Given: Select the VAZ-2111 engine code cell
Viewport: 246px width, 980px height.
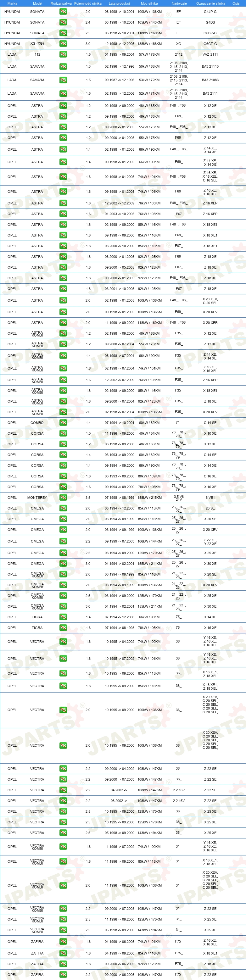Looking at the screenshot, I should (210, 54).
